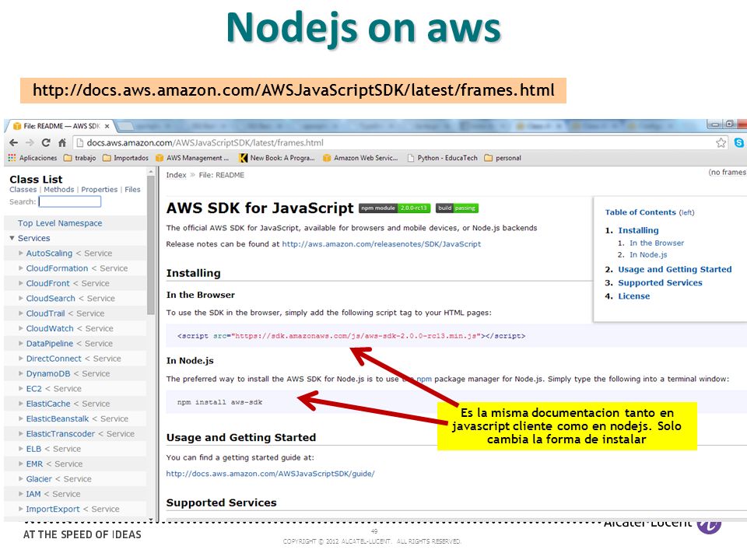
Task: Click the Class List search field
Action: point(69,202)
